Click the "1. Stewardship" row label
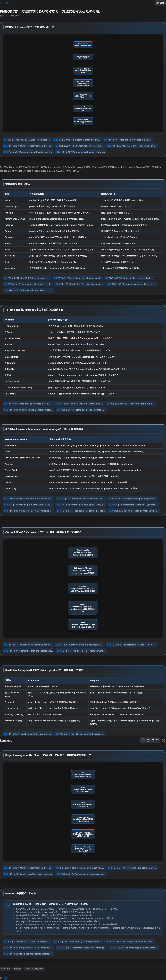Screen dimensions: 166x980 [12, 326]
